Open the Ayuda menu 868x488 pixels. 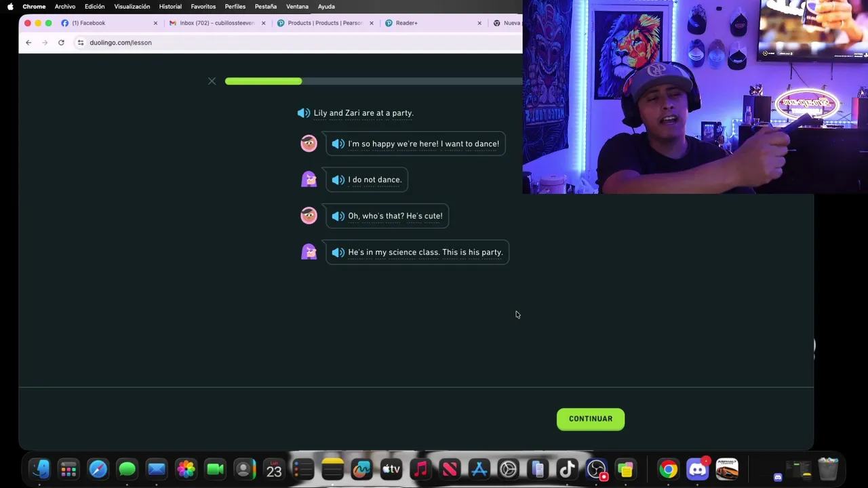coord(326,7)
